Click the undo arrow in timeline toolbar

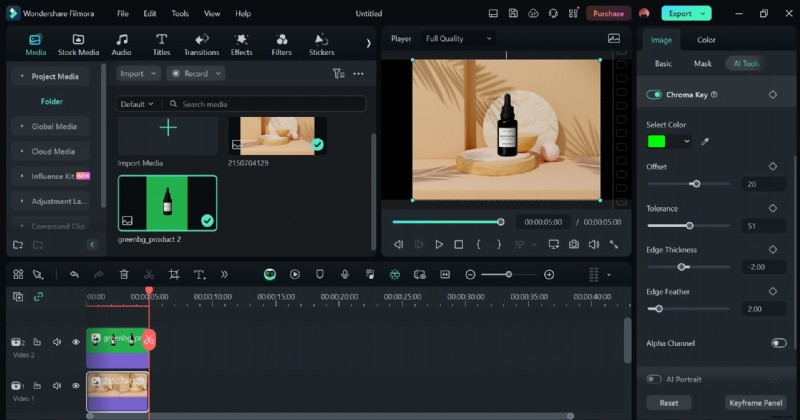[74, 274]
